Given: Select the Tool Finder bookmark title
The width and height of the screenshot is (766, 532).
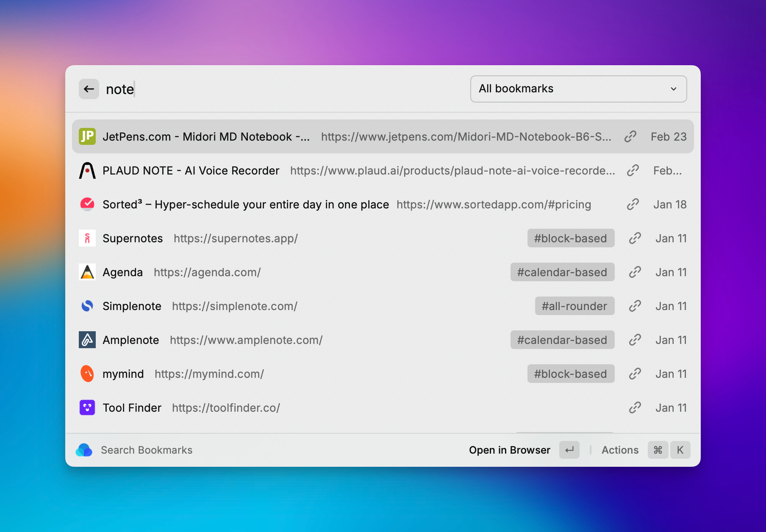Looking at the screenshot, I should tap(132, 407).
